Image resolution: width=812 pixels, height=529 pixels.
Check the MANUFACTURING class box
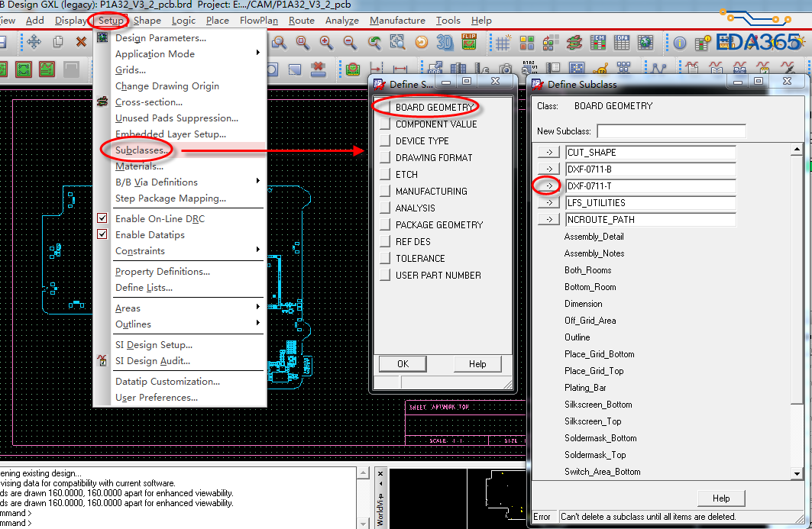click(385, 191)
